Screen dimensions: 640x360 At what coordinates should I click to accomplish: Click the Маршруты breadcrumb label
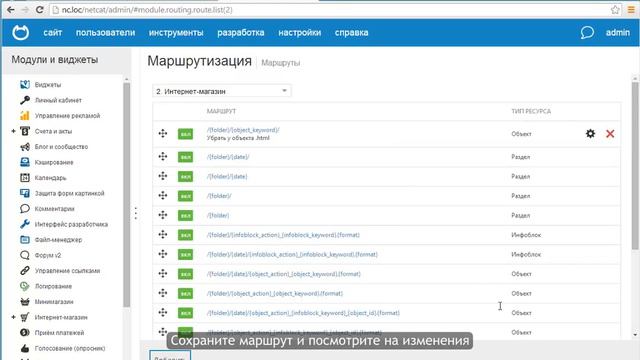(280, 63)
